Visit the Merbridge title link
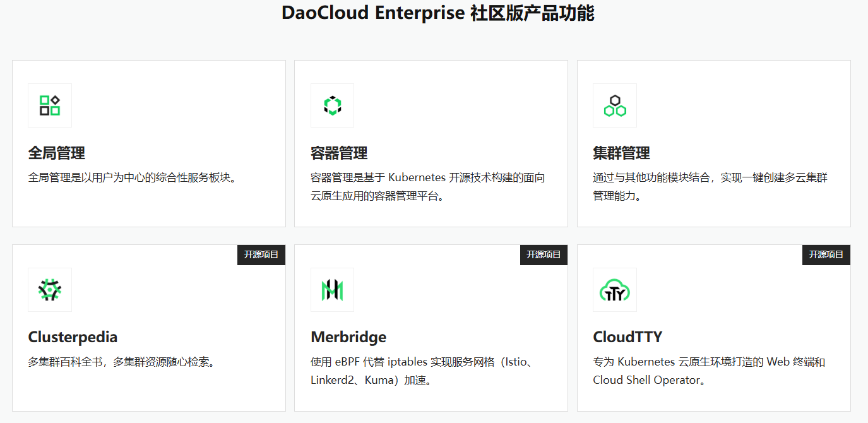Image resolution: width=868 pixels, height=423 pixels. 348,337
